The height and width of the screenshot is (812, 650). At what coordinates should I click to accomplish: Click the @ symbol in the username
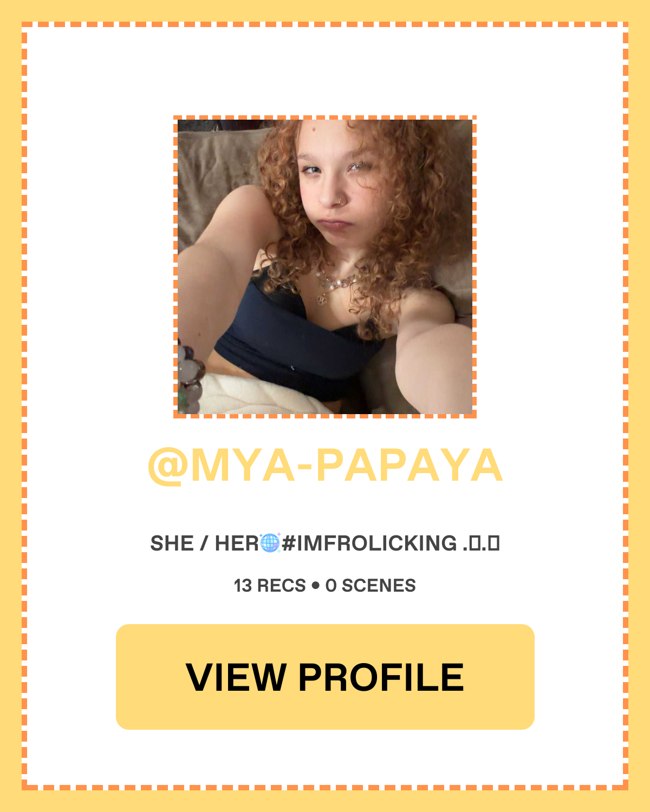point(168,467)
